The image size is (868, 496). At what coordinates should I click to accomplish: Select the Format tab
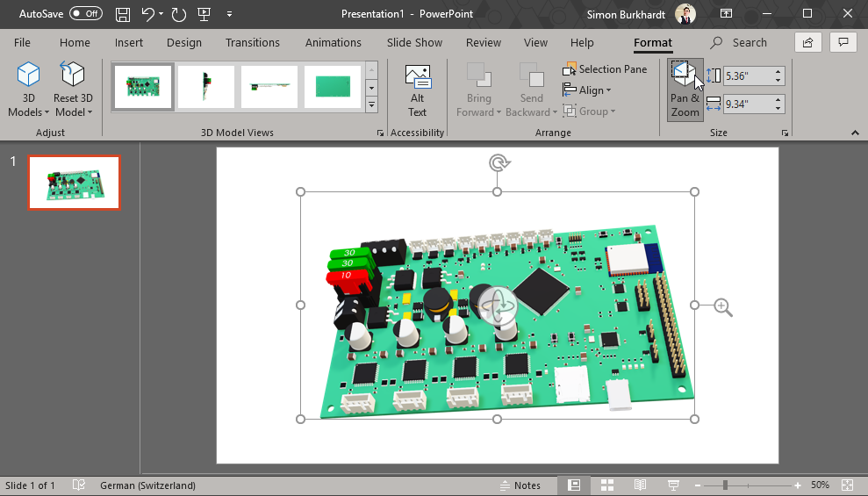653,43
